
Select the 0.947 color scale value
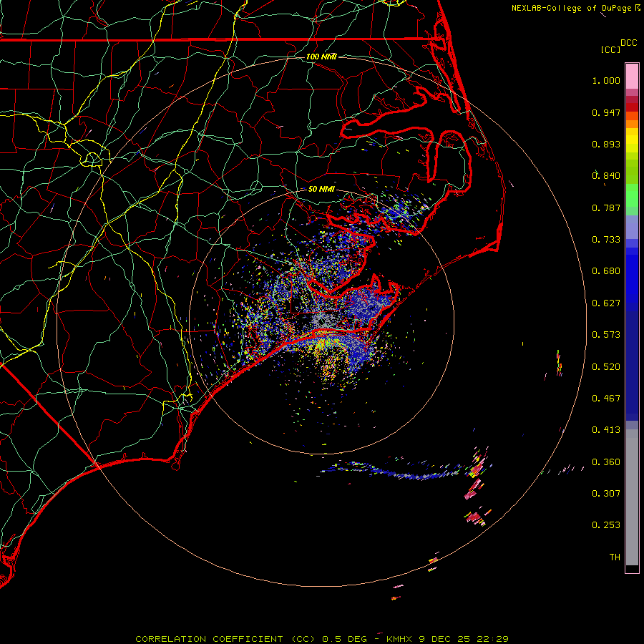click(606, 112)
